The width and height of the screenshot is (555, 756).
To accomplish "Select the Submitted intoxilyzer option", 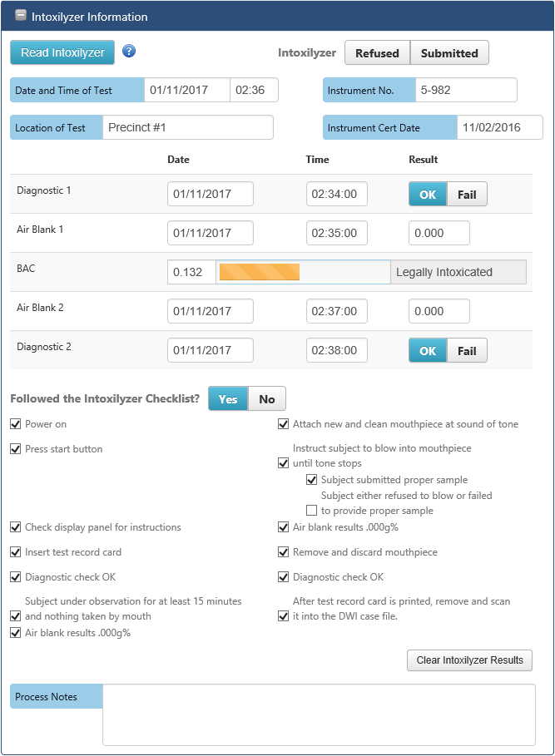I will [449, 53].
